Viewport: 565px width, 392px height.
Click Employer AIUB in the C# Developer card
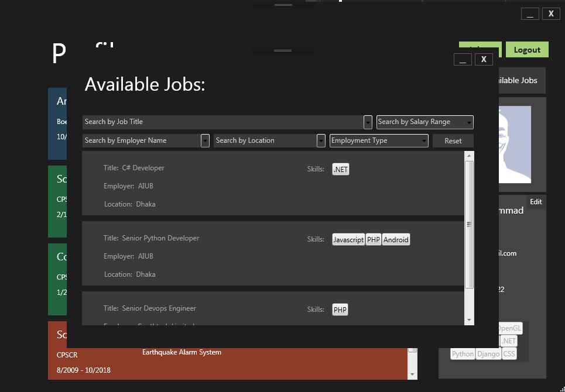point(128,186)
